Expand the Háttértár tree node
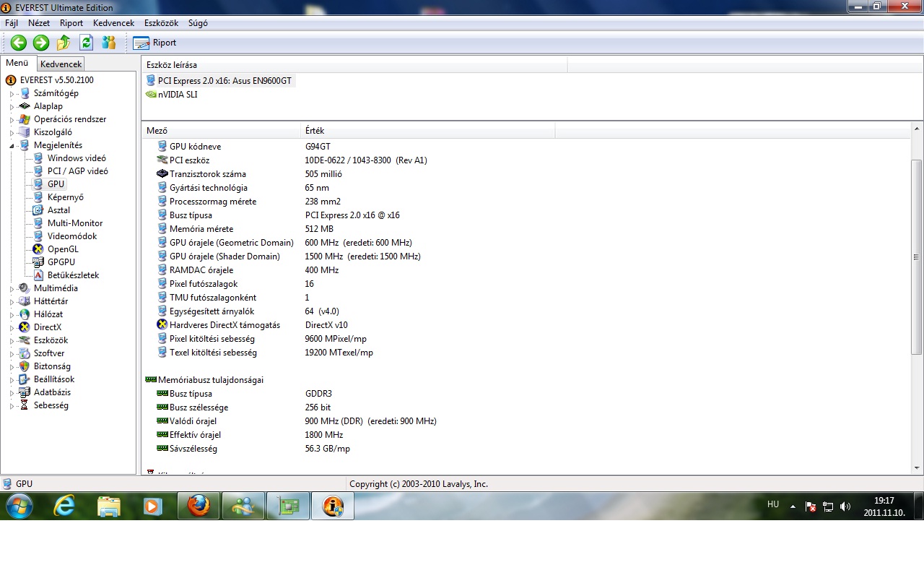The height and width of the screenshot is (578, 924). click(x=12, y=301)
